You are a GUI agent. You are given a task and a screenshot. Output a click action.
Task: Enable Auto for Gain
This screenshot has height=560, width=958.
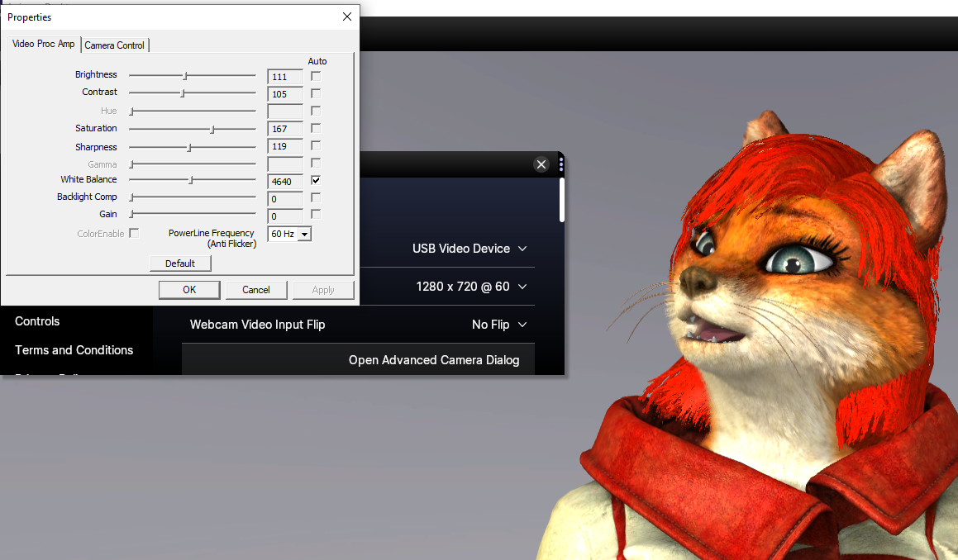(316, 215)
